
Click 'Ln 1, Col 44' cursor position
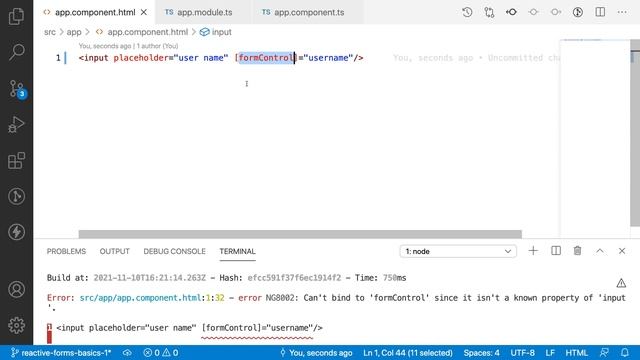click(x=408, y=353)
